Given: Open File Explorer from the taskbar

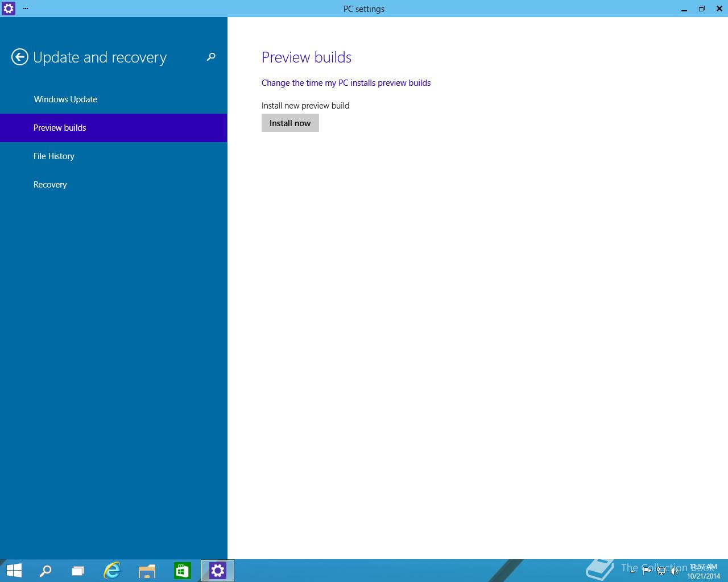Looking at the screenshot, I should point(147,571).
